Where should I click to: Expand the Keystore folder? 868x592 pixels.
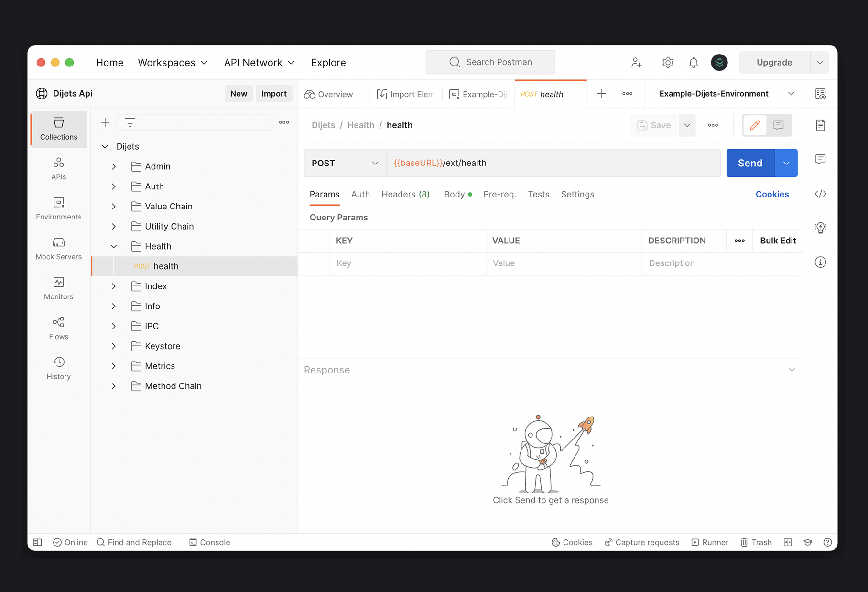tap(114, 346)
